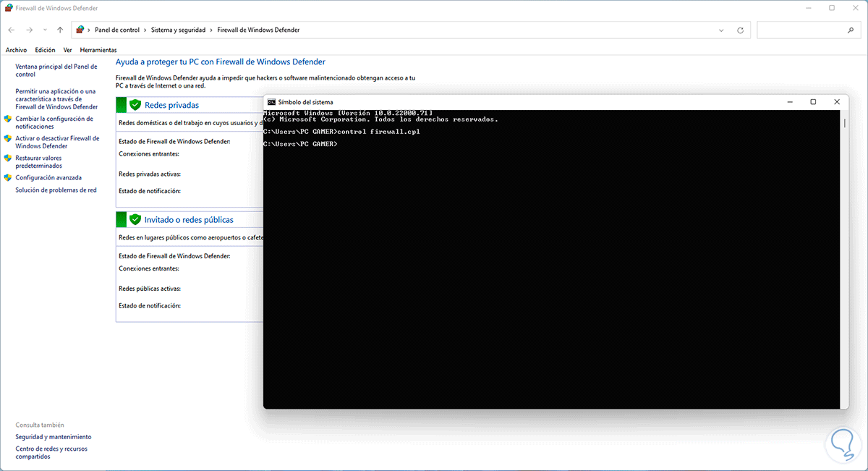This screenshot has height=471, width=868.
Task: Click the Símbolo del sistema title icon
Action: [x=271, y=102]
